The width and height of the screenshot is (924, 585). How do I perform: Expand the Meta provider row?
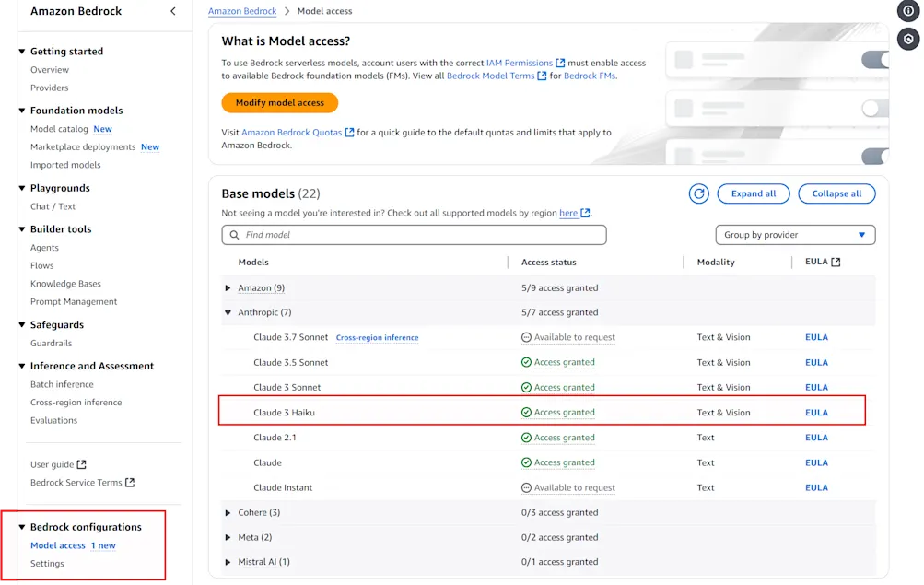tap(228, 537)
